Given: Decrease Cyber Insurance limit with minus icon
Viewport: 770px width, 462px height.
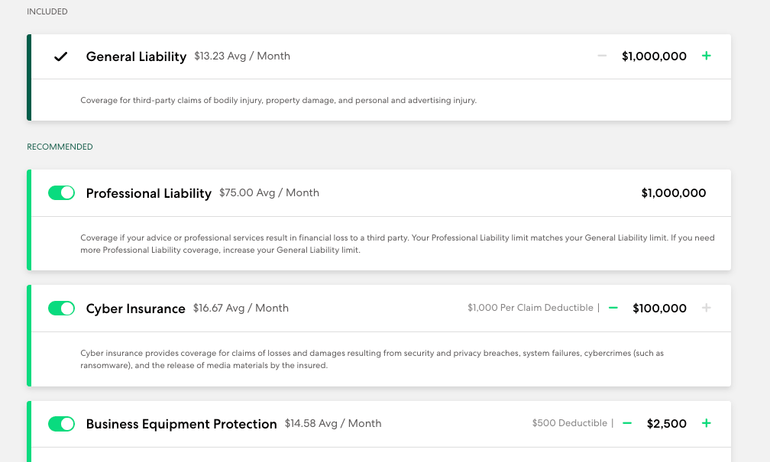Looking at the screenshot, I should (613, 308).
